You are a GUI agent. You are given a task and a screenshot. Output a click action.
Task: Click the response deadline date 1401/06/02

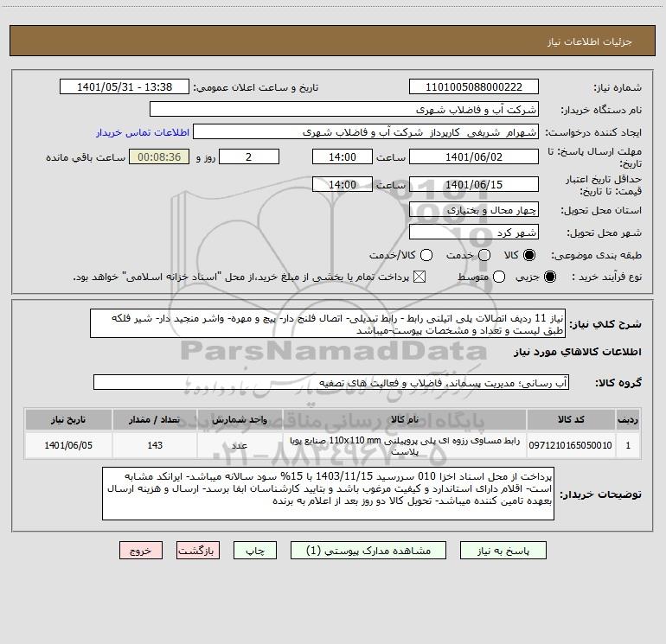pos(474,156)
